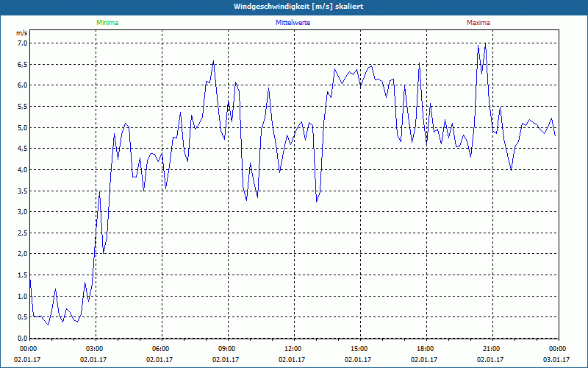
Task: Click the 5,0 y-axis value
Action: click(23, 127)
